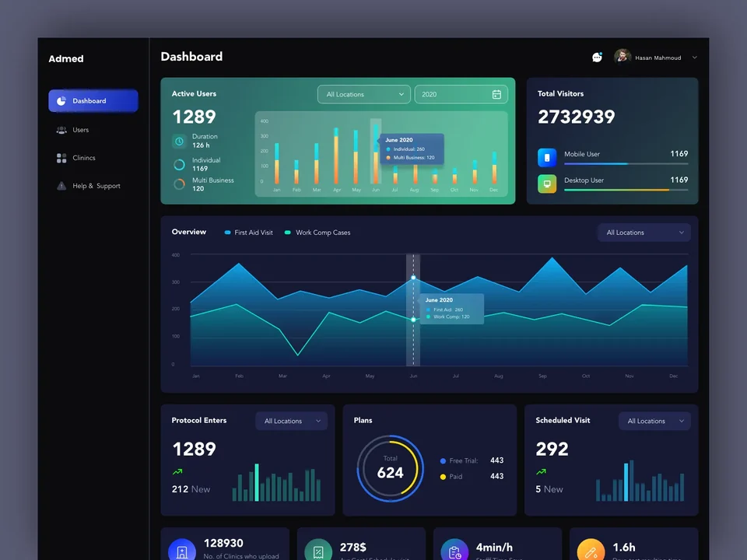Viewport: 747px width, 560px height.
Task: Click the Hasan Mahmoud user name
Action: tap(658, 58)
